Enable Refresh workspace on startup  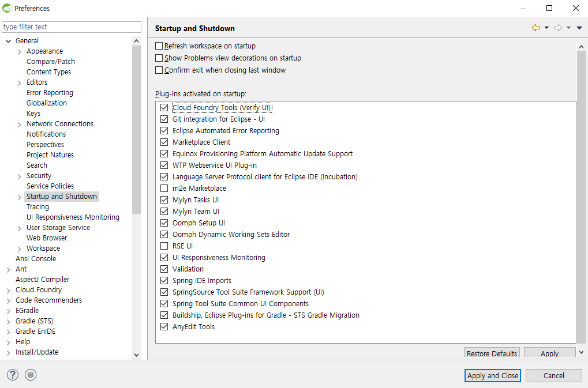[x=159, y=46]
